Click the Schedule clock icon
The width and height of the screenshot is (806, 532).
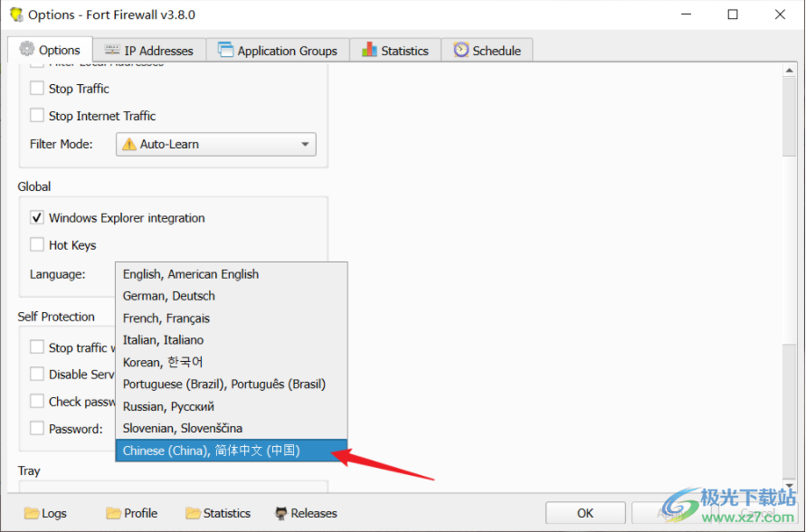point(460,50)
